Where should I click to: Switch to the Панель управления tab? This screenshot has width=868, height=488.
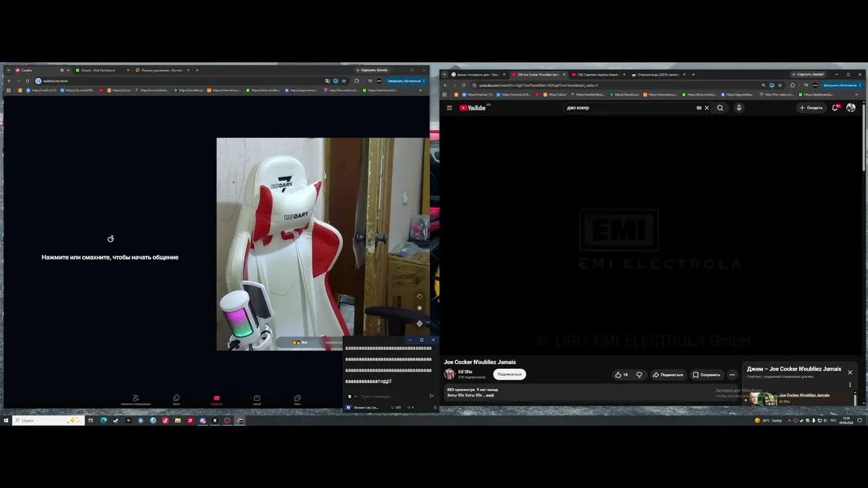[x=161, y=70]
